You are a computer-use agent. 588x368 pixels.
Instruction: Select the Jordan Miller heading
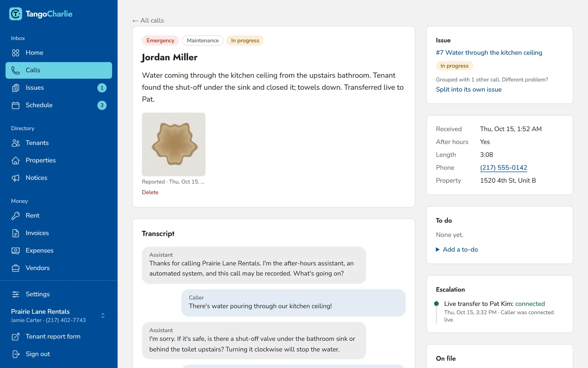pos(169,57)
